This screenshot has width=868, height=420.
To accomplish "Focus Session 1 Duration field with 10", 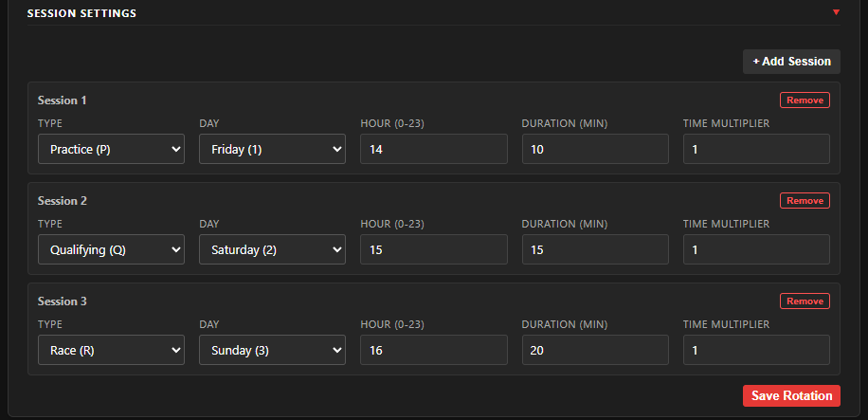I will click(x=595, y=149).
